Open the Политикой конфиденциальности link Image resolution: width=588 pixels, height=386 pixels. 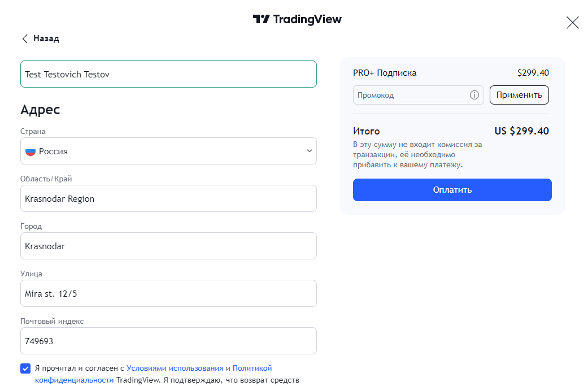coord(252,368)
